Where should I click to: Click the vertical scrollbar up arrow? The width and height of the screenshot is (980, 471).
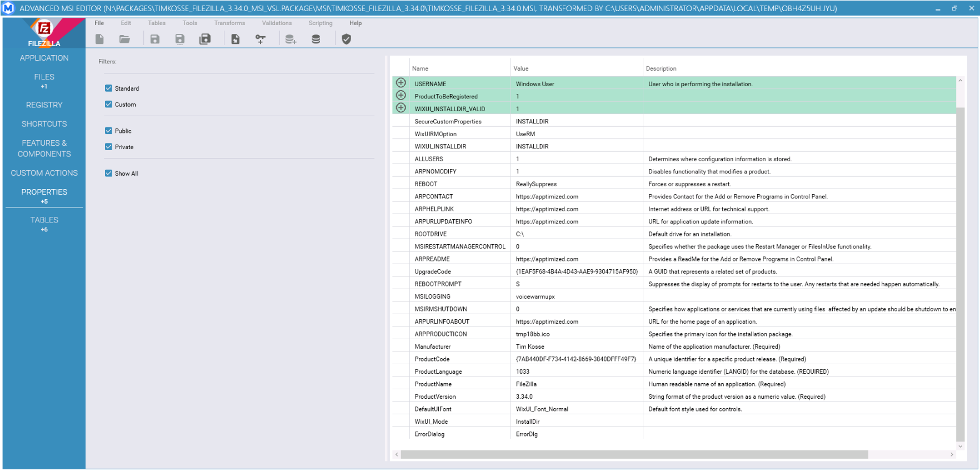[x=960, y=81]
